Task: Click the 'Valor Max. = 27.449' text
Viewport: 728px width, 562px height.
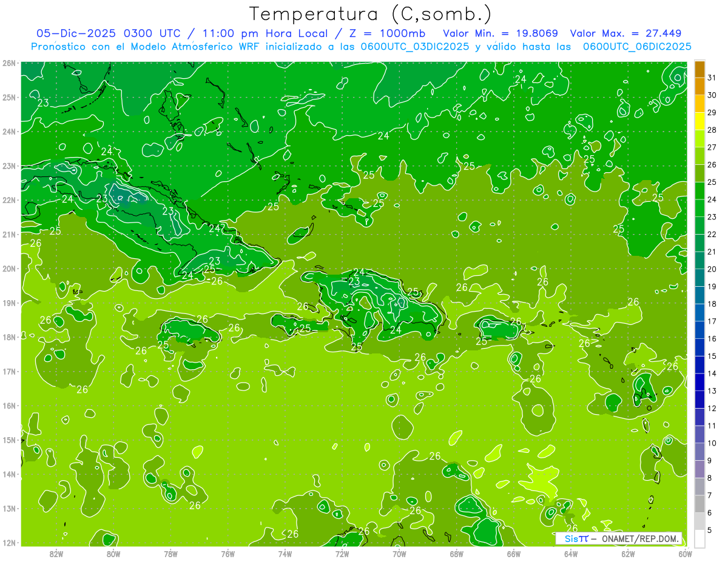Action: pyautogui.click(x=625, y=33)
